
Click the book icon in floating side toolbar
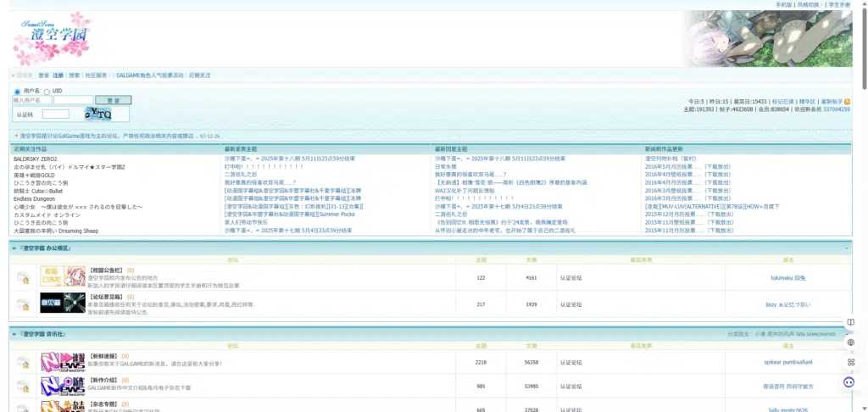850,322
